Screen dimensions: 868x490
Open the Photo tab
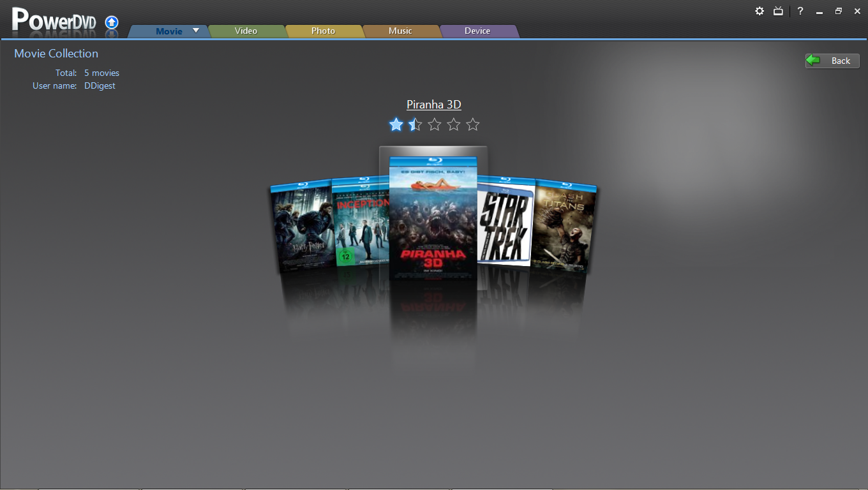(323, 31)
